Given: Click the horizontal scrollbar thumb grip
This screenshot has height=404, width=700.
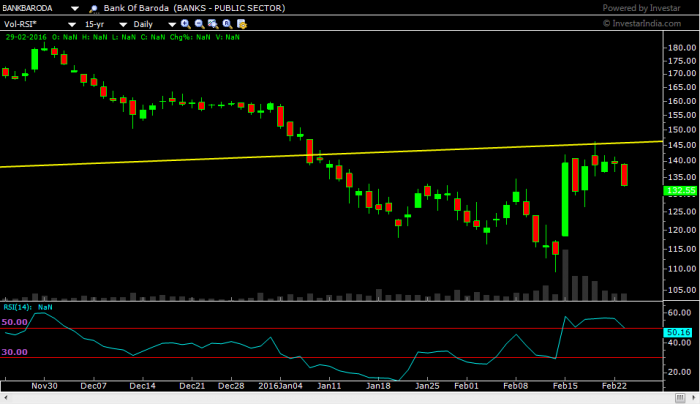Looking at the screenshot, I should (x=679, y=397).
